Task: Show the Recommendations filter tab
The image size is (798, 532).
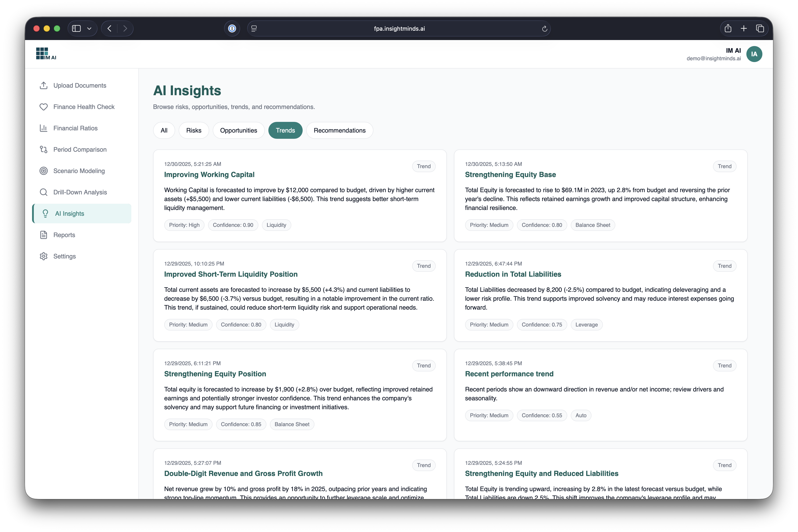Action: [339, 131]
